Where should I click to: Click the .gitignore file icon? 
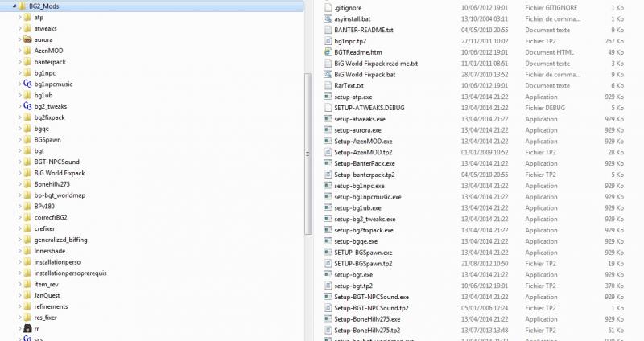click(328, 8)
